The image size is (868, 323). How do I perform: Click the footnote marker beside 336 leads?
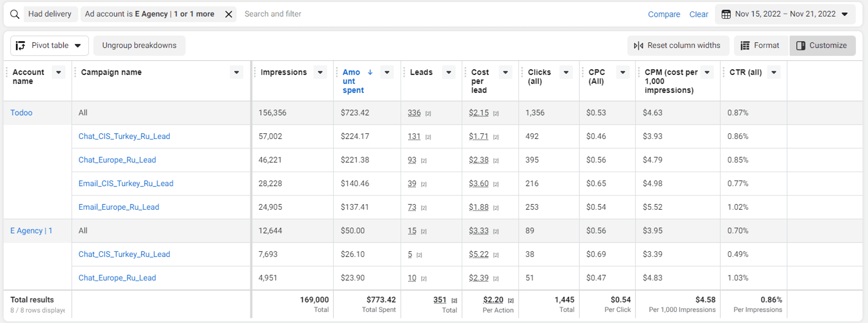coord(428,114)
